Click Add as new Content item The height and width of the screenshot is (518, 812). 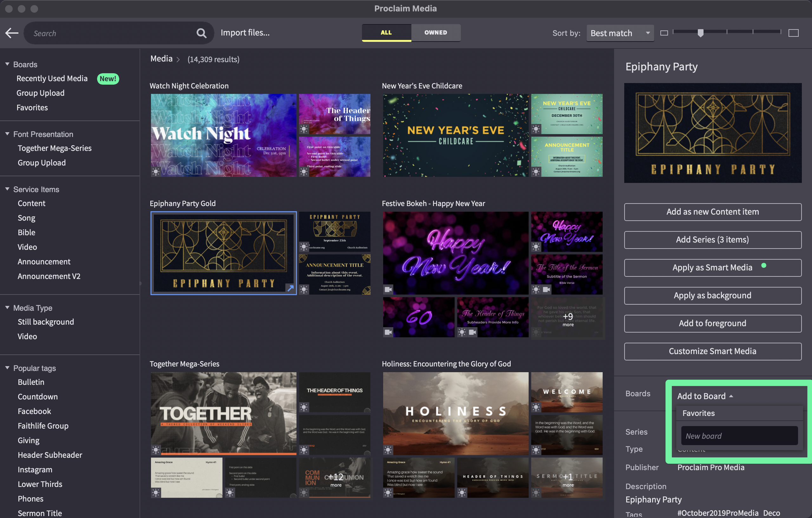coord(712,212)
